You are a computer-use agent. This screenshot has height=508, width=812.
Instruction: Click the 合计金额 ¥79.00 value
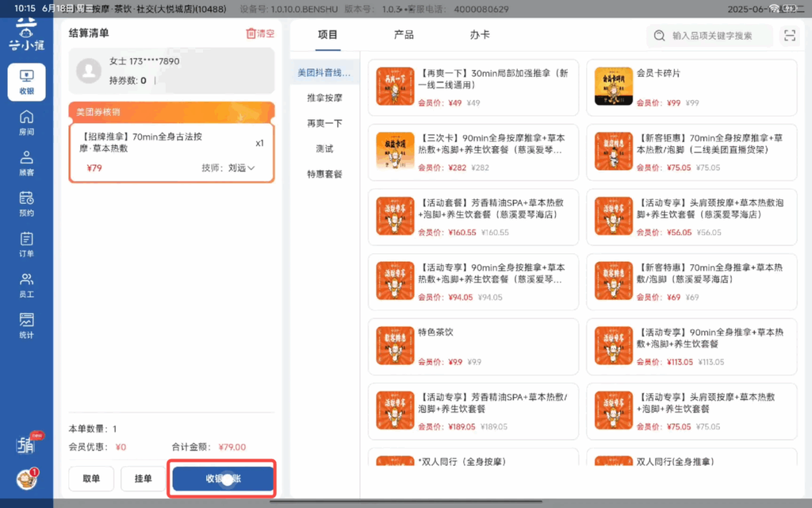[232, 447]
